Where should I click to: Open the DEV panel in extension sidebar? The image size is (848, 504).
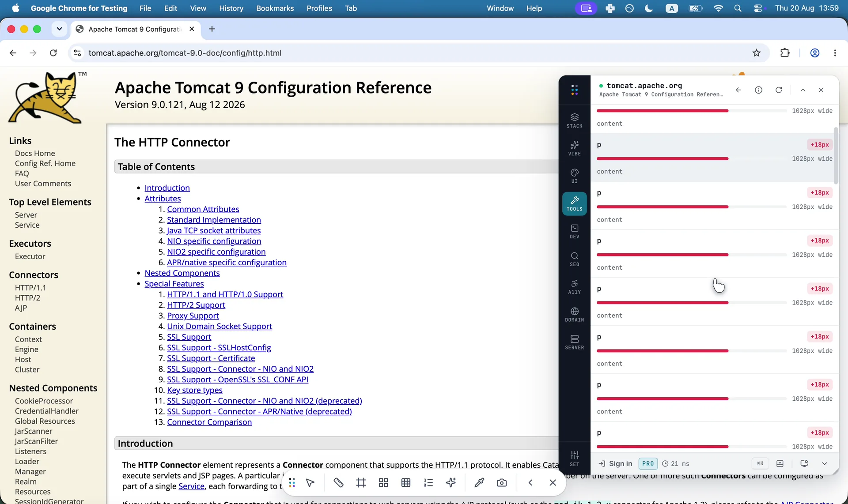coord(574,231)
